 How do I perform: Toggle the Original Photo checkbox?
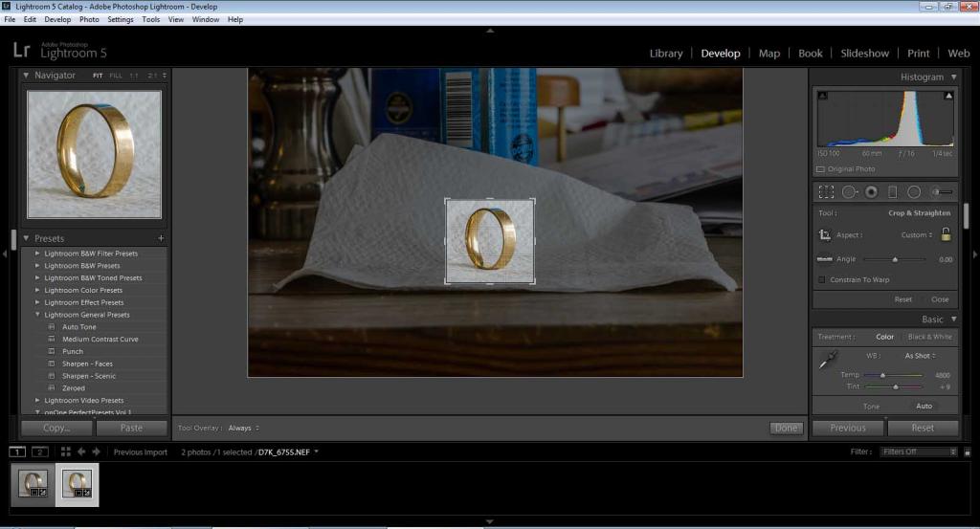[821, 169]
